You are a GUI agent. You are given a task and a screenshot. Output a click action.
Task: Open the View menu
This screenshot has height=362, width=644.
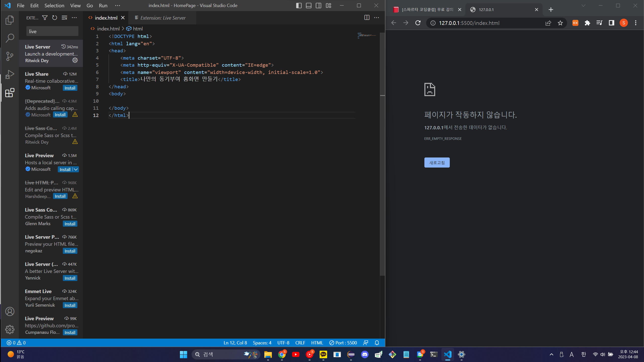(x=75, y=6)
